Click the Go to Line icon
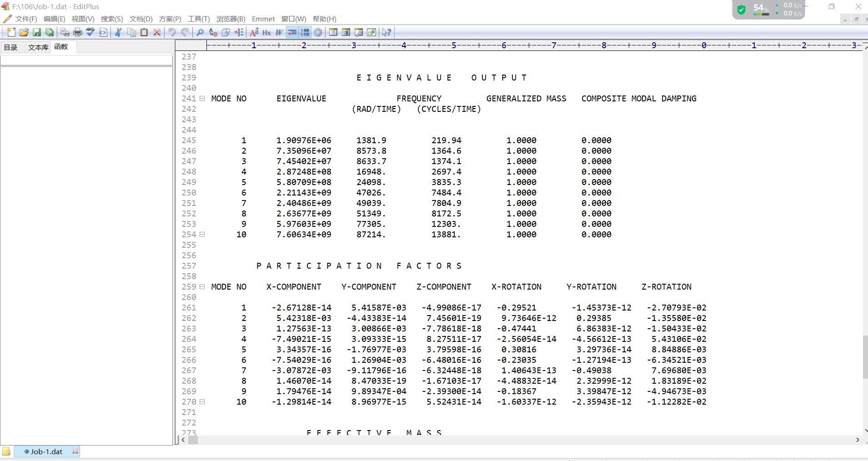868x461 pixels. pos(239,32)
